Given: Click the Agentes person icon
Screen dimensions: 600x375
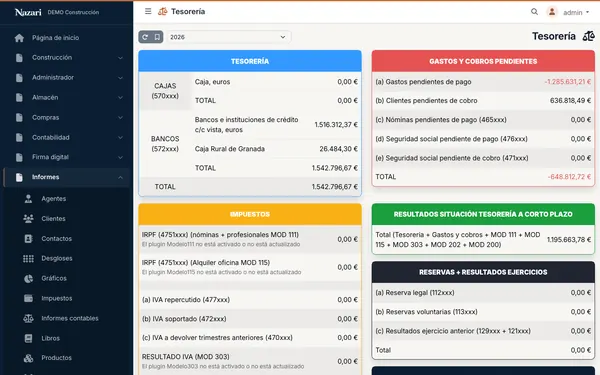Looking at the screenshot, I should [x=28, y=199].
